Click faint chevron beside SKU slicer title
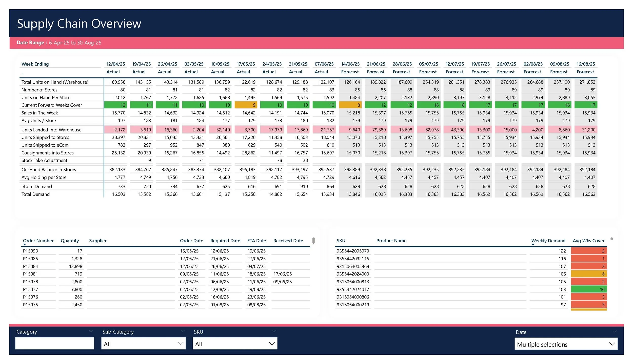The height and width of the screenshot is (364, 633). [x=274, y=331]
